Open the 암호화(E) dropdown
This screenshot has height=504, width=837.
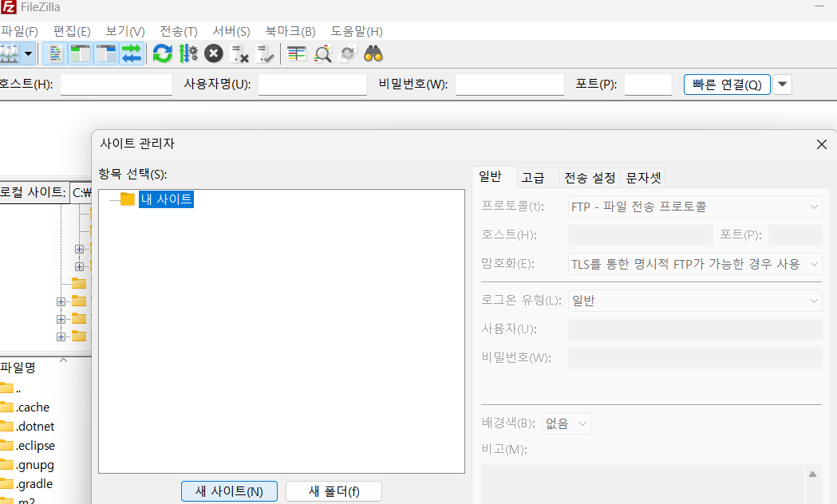pyautogui.click(x=695, y=264)
